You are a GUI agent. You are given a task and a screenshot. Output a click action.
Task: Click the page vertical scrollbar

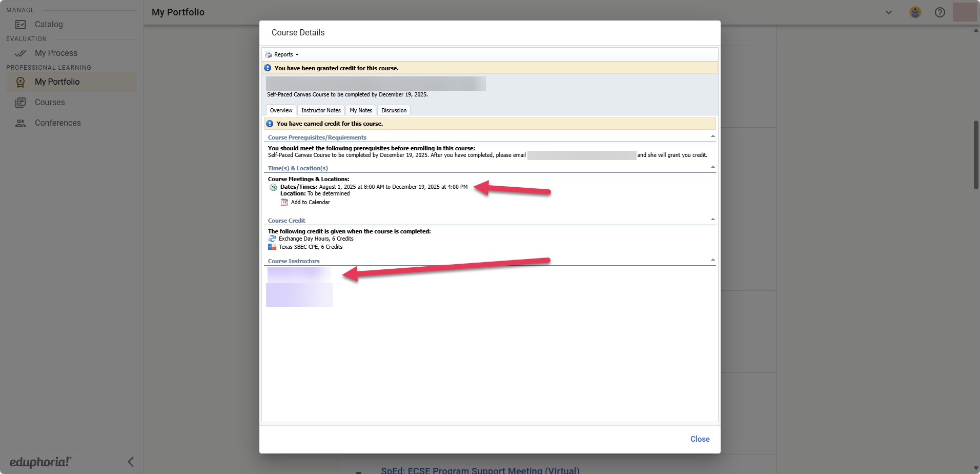point(976,155)
